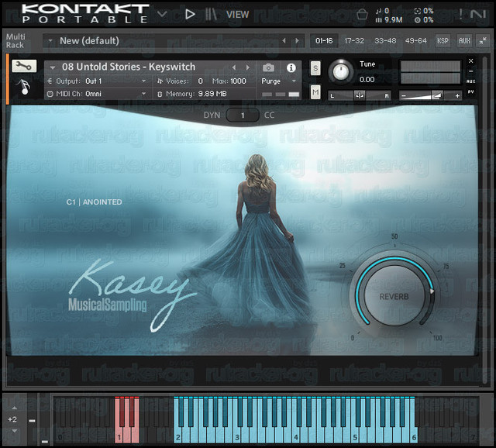Click the pitch bend wheel strip
The height and width of the screenshot is (448, 496).
click(33, 419)
